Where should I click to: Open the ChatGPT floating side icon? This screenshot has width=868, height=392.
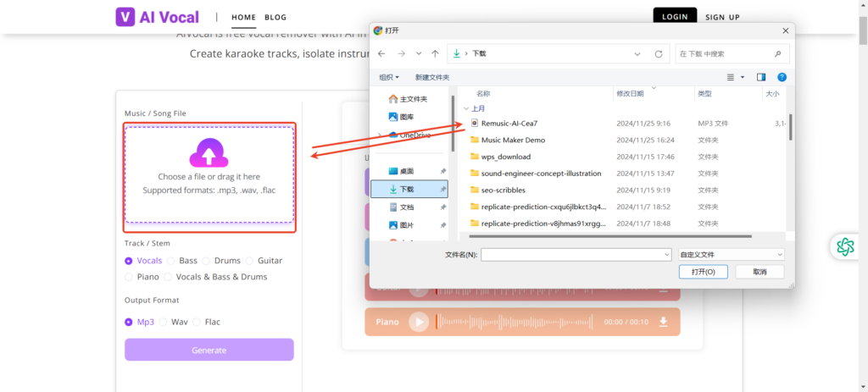click(845, 246)
